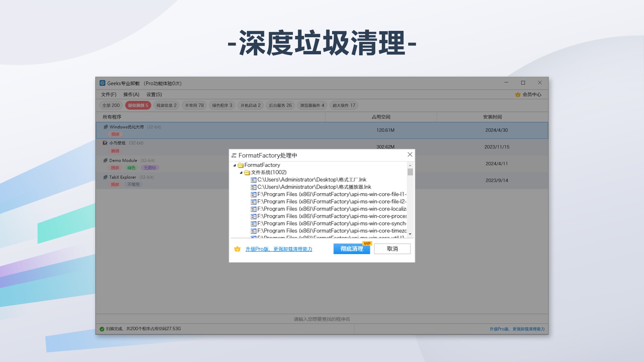Click the Demo Module program icon
Image resolution: width=644 pixels, height=362 pixels.
pyautogui.click(x=105, y=160)
